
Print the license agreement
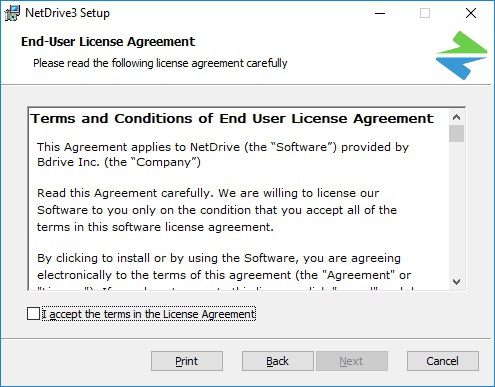click(x=187, y=361)
